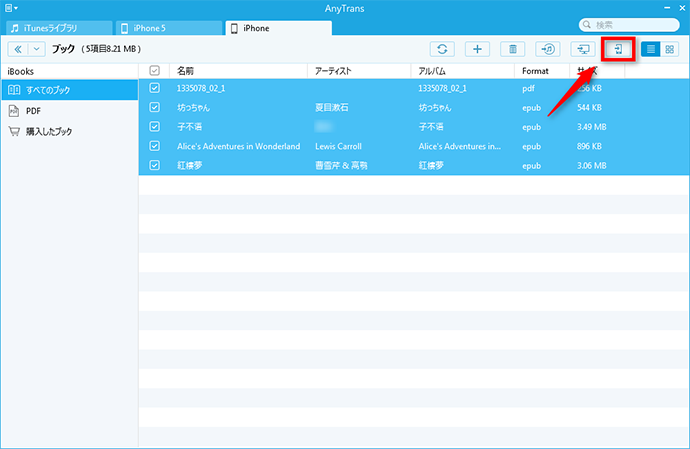Click the 3.49 MB size cell

(x=591, y=127)
